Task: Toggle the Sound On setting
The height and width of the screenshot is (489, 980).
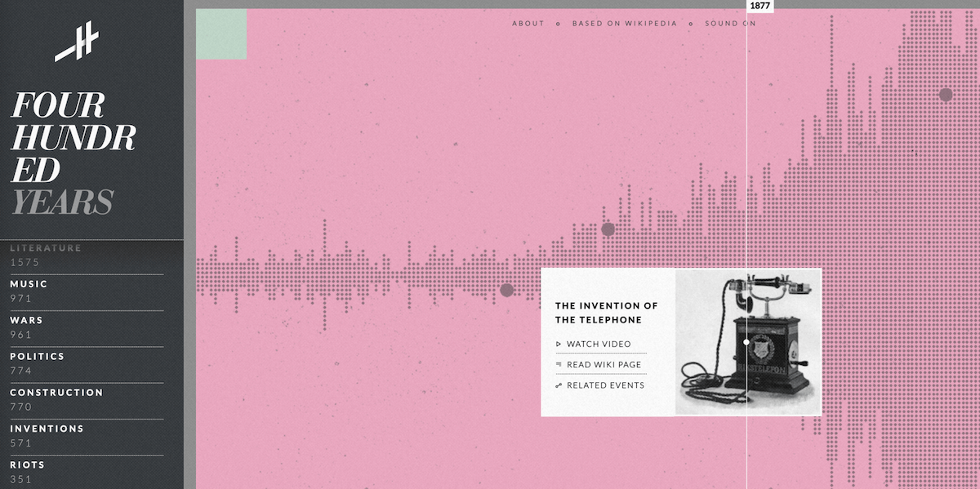Action: 730,24
